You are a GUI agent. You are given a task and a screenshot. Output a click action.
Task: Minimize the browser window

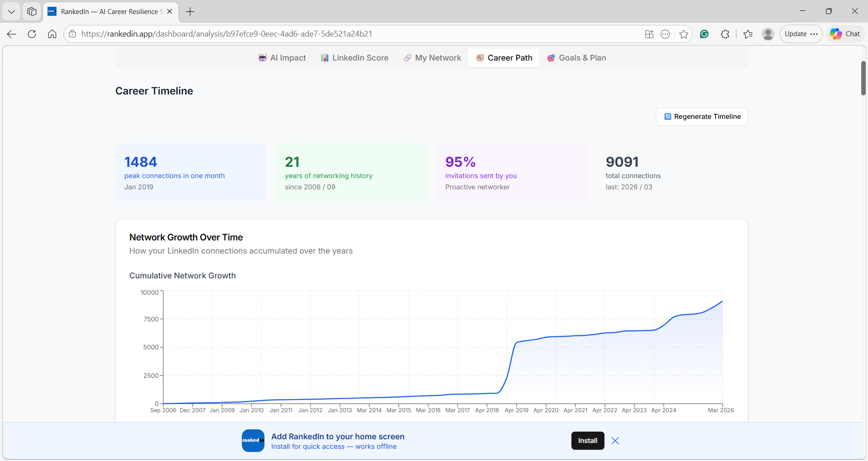(803, 11)
